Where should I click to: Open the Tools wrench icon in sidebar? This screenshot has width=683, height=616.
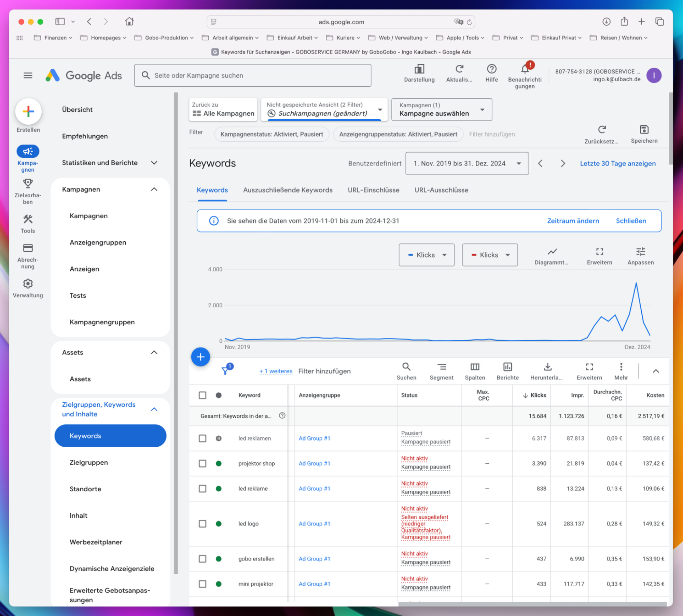pos(28,219)
